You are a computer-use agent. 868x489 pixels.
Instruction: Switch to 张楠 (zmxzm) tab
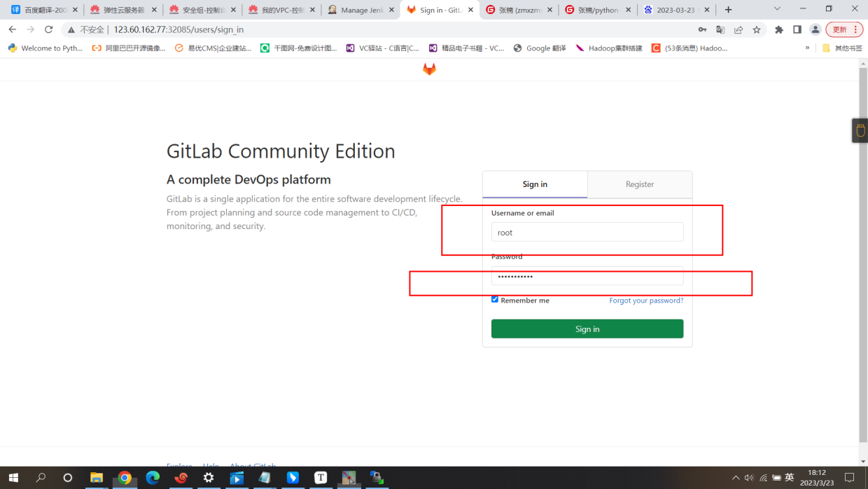pyautogui.click(x=520, y=10)
